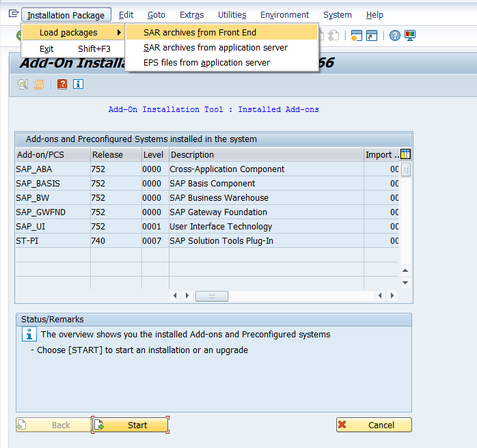477x448 pixels.
Task: Click the window command menu icon
Action: 14,14
